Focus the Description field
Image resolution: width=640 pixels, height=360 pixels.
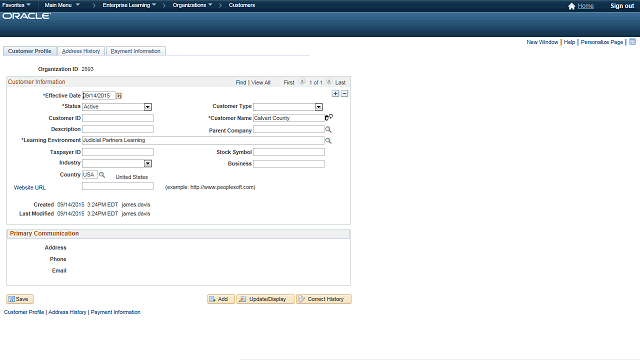[118, 129]
